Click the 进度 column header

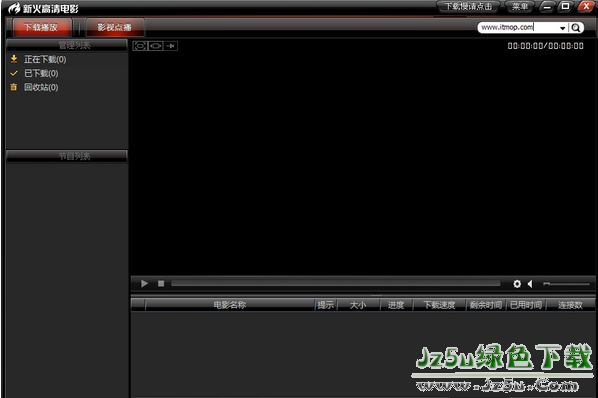click(396, 305)
